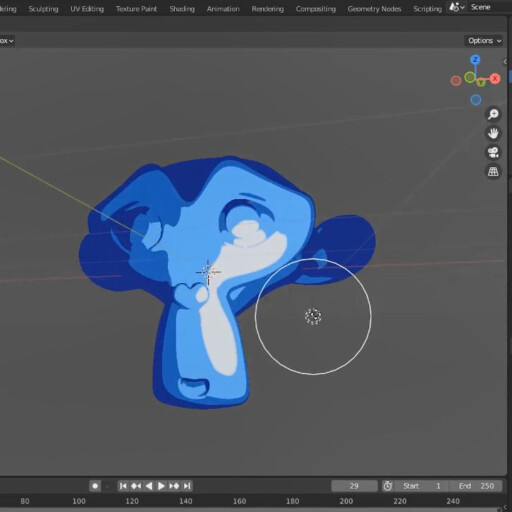Image resolution: width=512 pixels, height=512 pixels.
Task: Click frame 80 on the timeline ruler
Action: pos(25,501)
